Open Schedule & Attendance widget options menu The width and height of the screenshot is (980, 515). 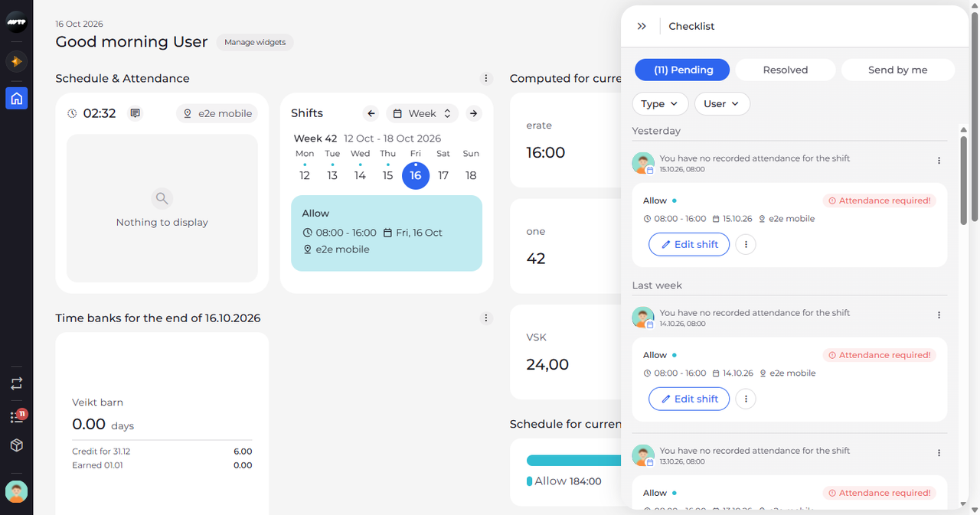[486, 78]
